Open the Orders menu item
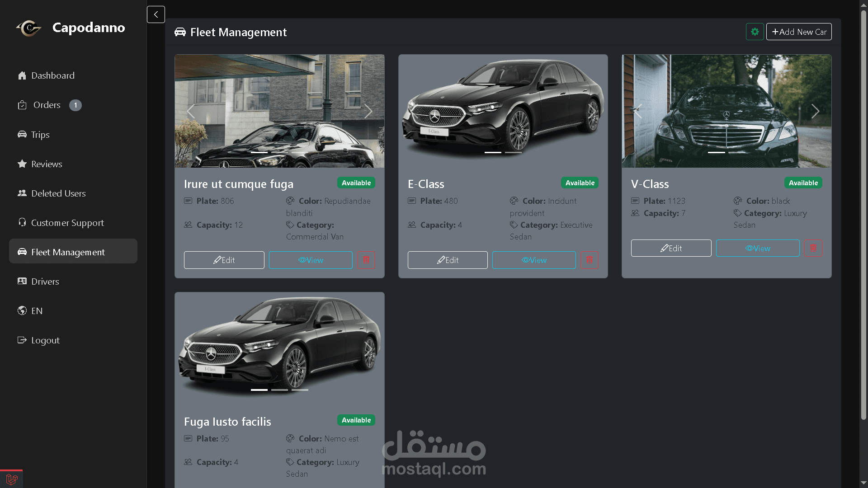 [47, 105]
